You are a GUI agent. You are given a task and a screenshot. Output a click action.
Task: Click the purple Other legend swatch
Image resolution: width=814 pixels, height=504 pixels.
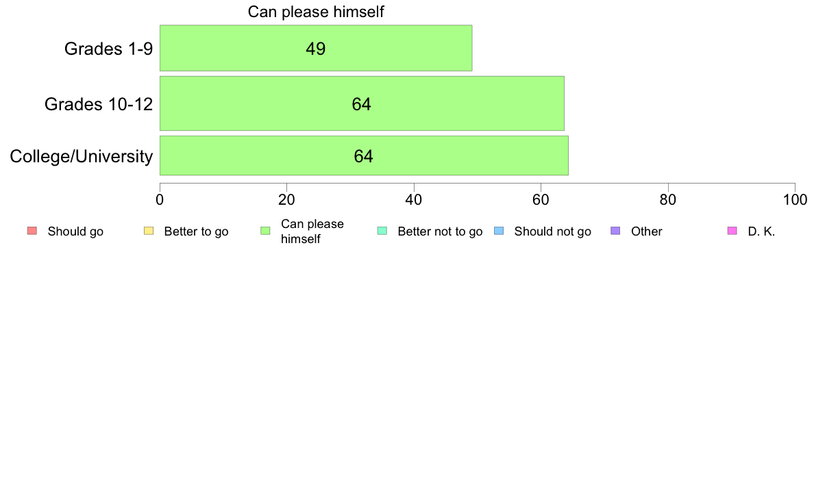pyautogui.click(x=615, y=231)
